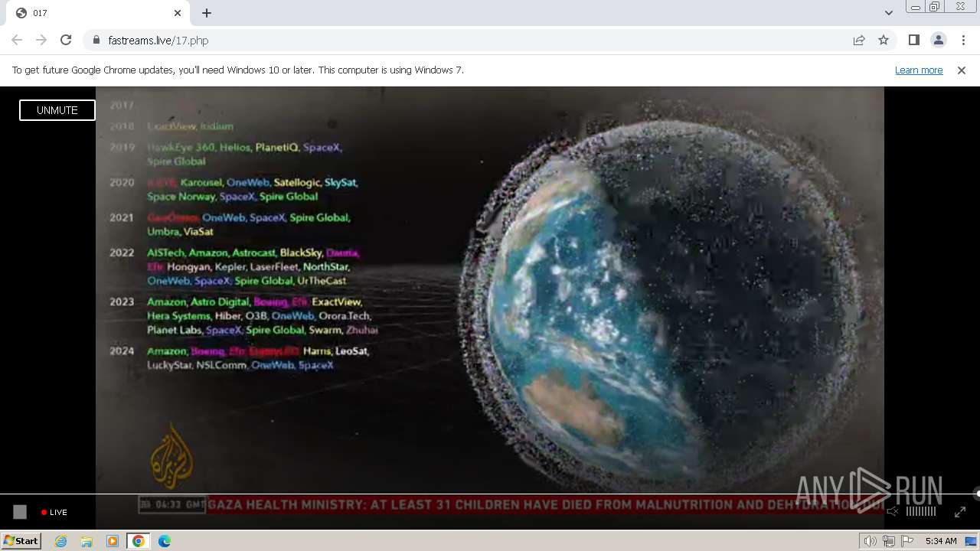Go forward to the next page
980x551 pixels.
(41, 40)
